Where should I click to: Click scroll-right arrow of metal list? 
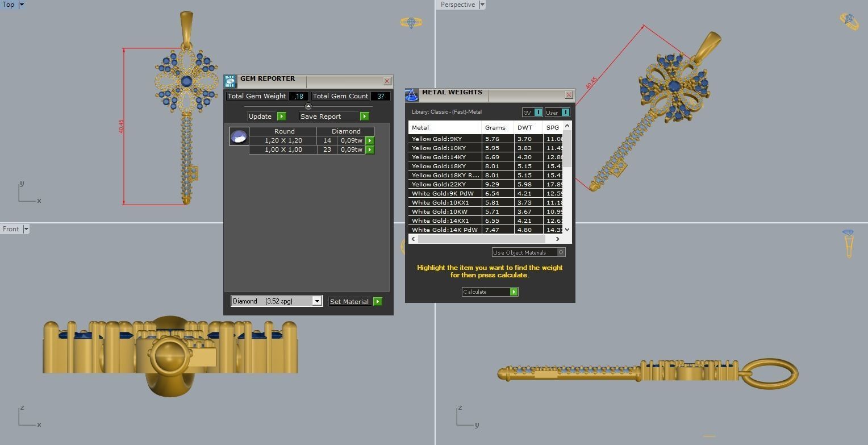558,239
